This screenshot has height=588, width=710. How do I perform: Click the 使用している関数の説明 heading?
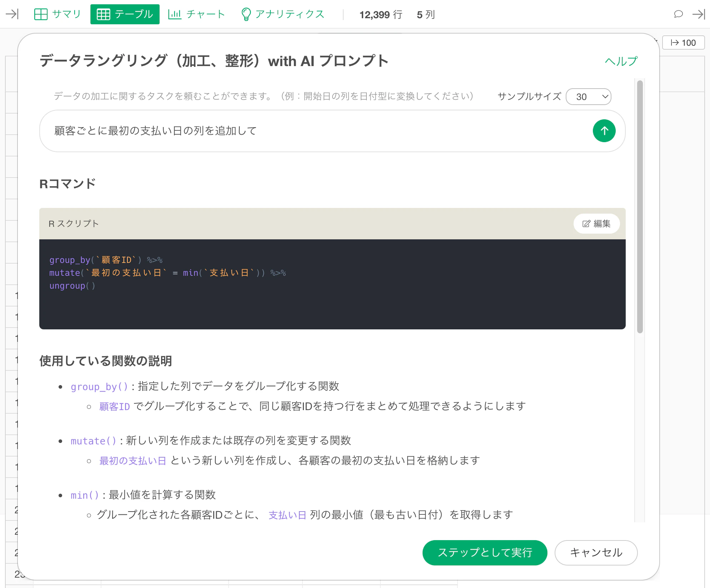click(106, 361)
